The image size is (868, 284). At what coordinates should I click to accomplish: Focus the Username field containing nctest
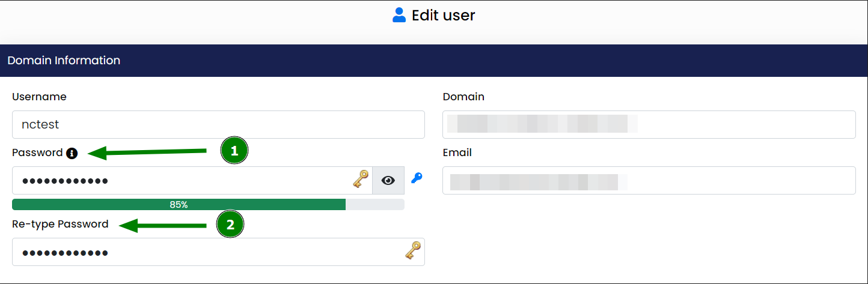pos(218,125)
